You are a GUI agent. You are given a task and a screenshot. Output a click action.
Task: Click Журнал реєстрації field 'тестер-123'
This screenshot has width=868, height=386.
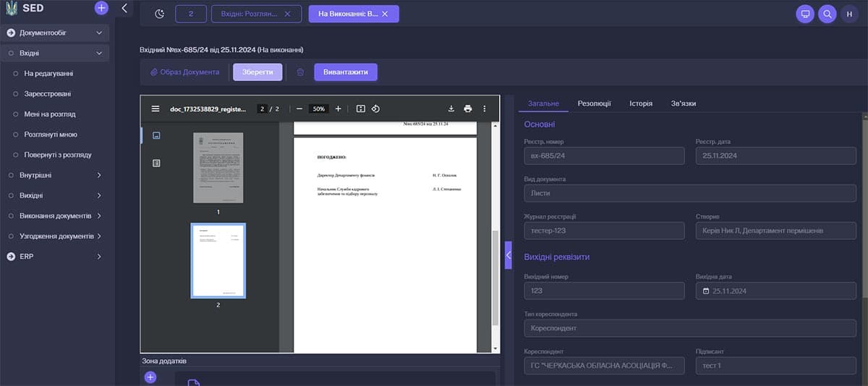604,230
